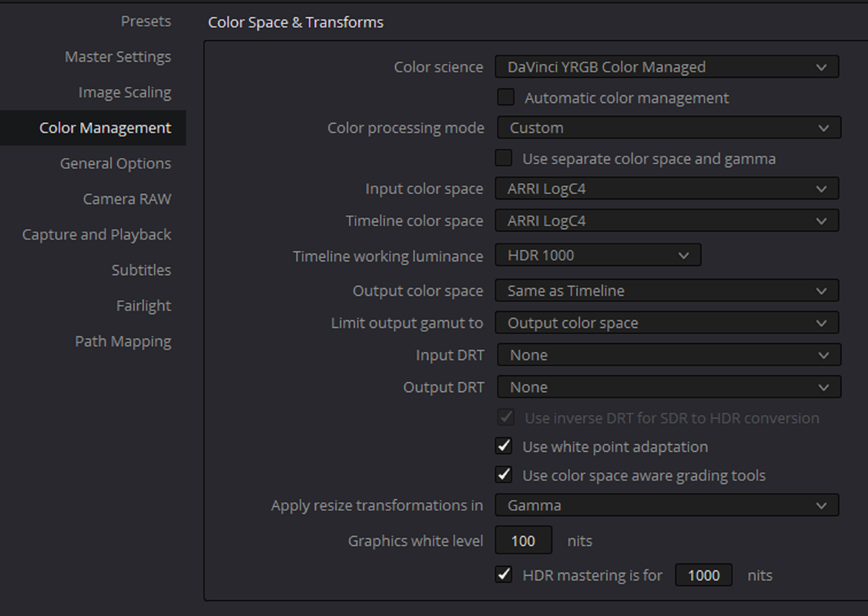Open the Fairlight settings section

(x=143, y=306)
